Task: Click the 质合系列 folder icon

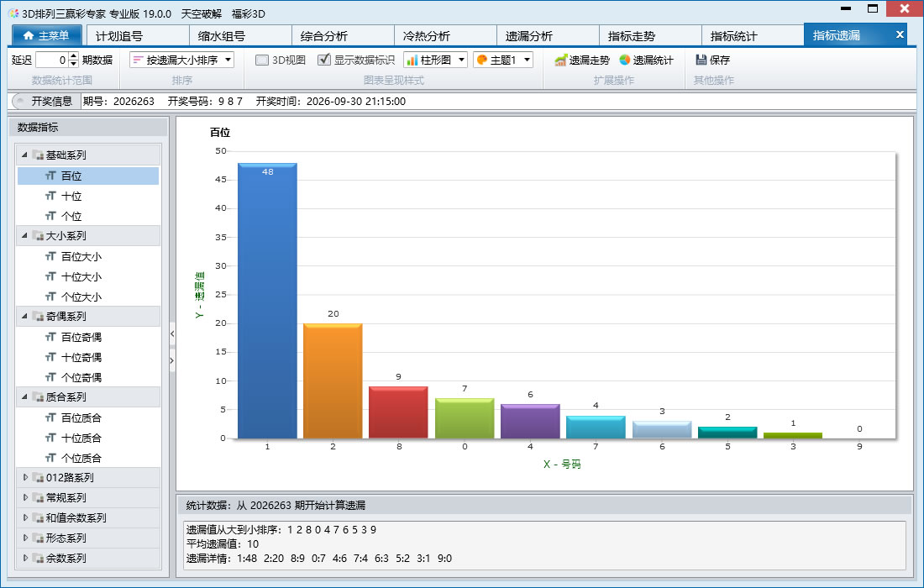Action: coord(39,397)
